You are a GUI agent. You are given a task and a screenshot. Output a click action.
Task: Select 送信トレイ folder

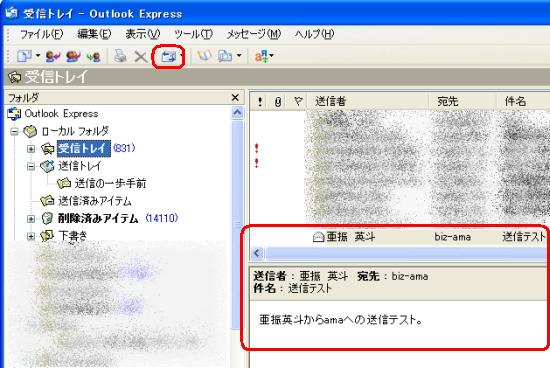point(80,166)
